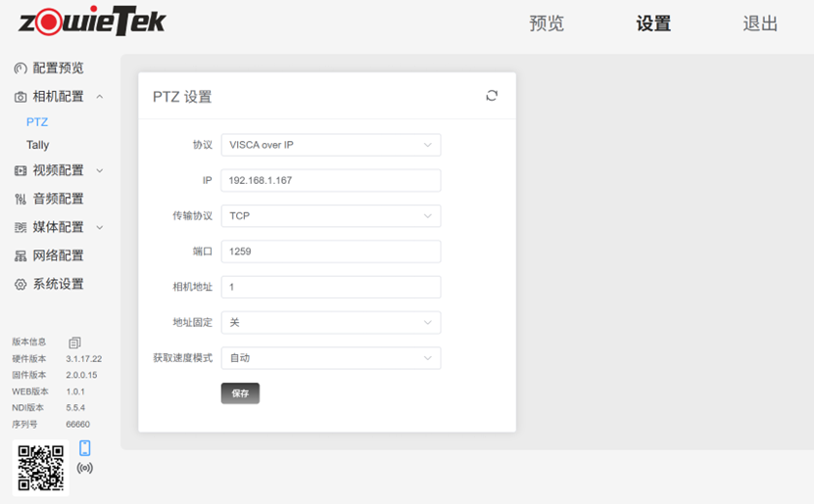Click the wireless broadcast signal icon
This screenshot has width=814, height=504.
point(85,468)
